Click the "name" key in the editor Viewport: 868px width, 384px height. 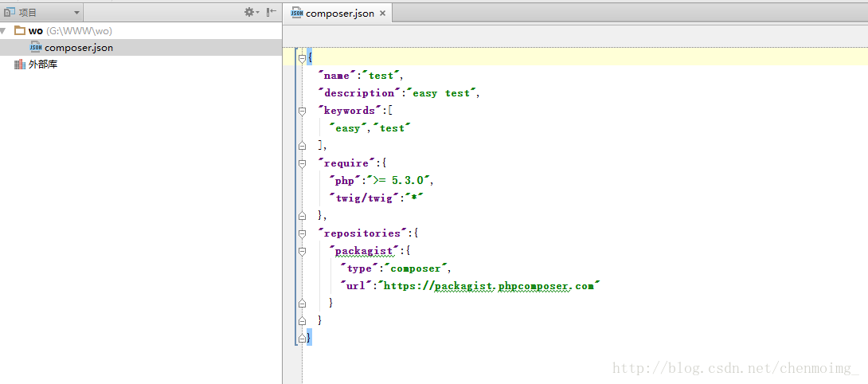tap(337, 76)
